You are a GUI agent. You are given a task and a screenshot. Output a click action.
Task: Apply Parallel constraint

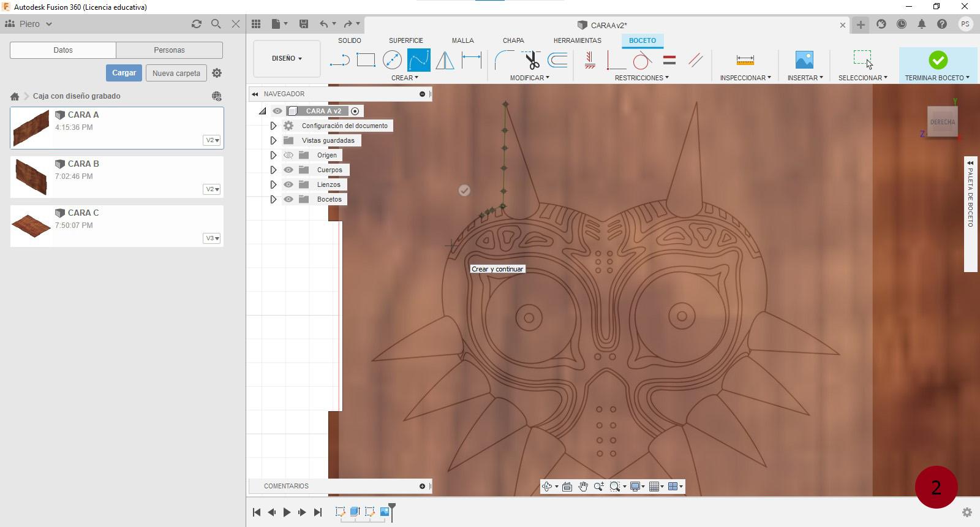[695, 60]
